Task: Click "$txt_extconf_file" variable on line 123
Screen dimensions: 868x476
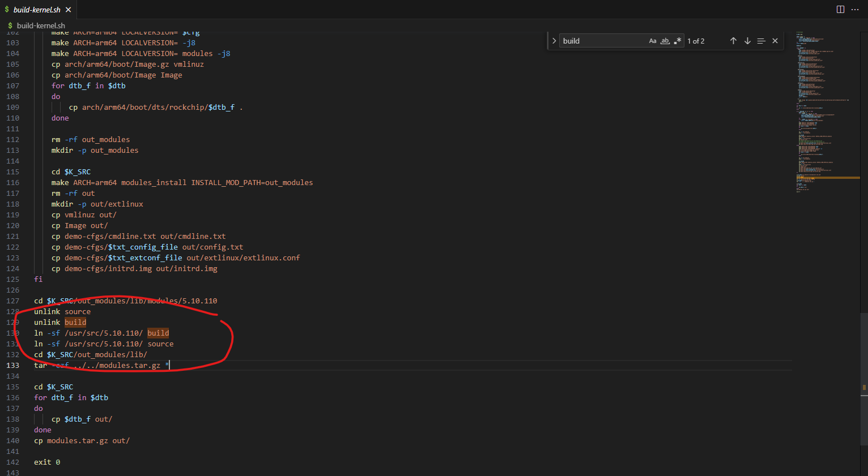Action: (x=145, y=258)
